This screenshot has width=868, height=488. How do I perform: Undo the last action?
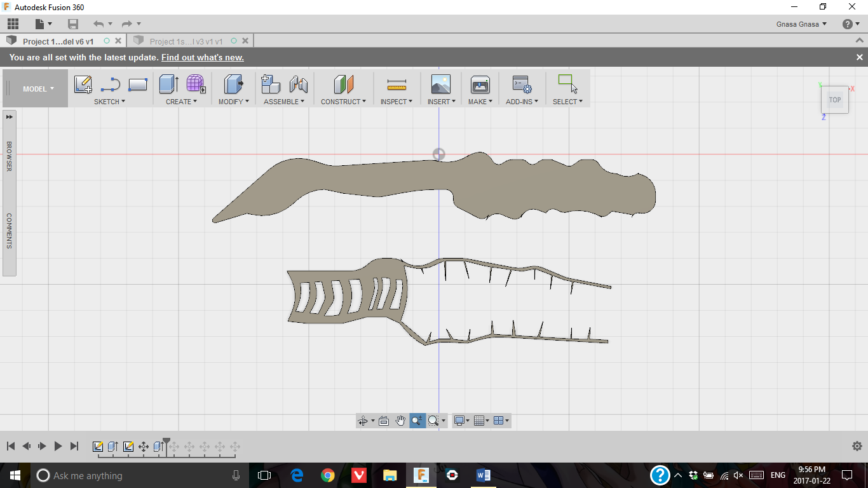point(98,24)
